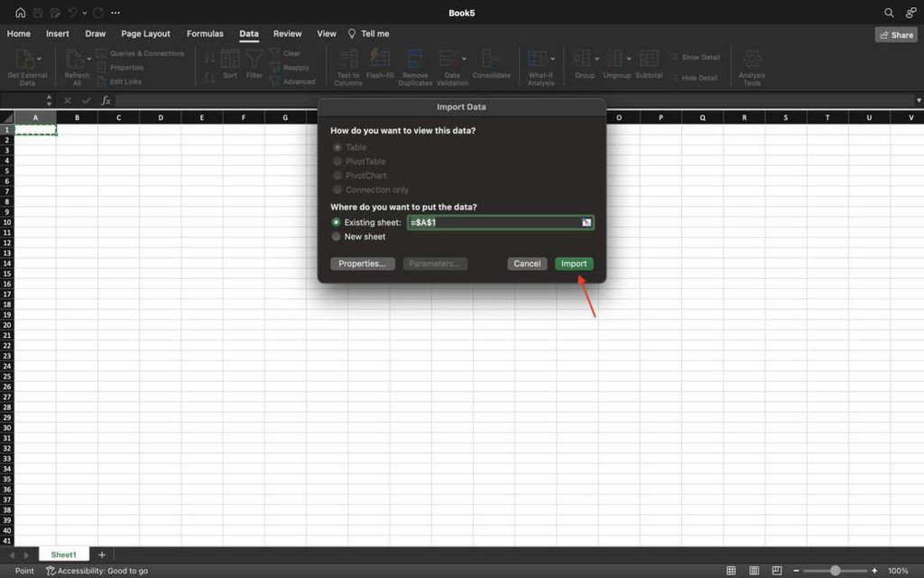Click the Subtotal icon
The height and width of the screenshot is (578, 924).
coord(649,60)
